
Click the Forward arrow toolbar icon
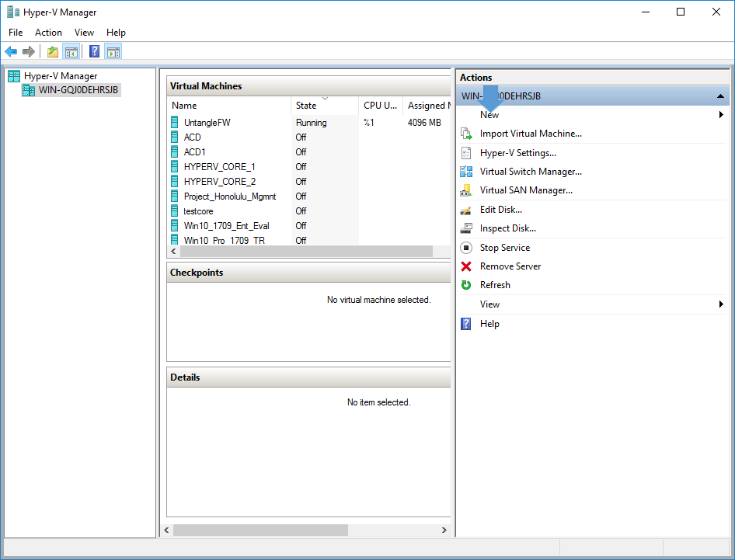click(29, 51)
